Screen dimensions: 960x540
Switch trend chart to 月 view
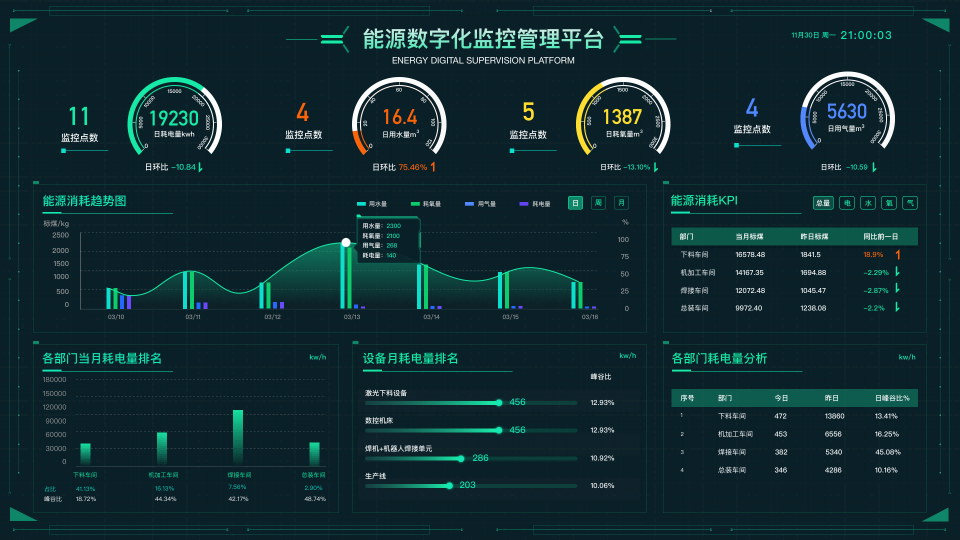click(621, 203)
